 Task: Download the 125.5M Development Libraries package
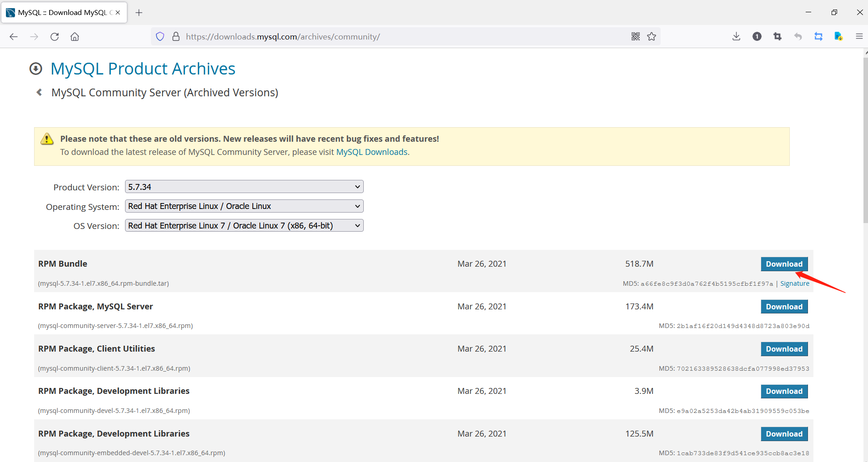click(784, 434)
